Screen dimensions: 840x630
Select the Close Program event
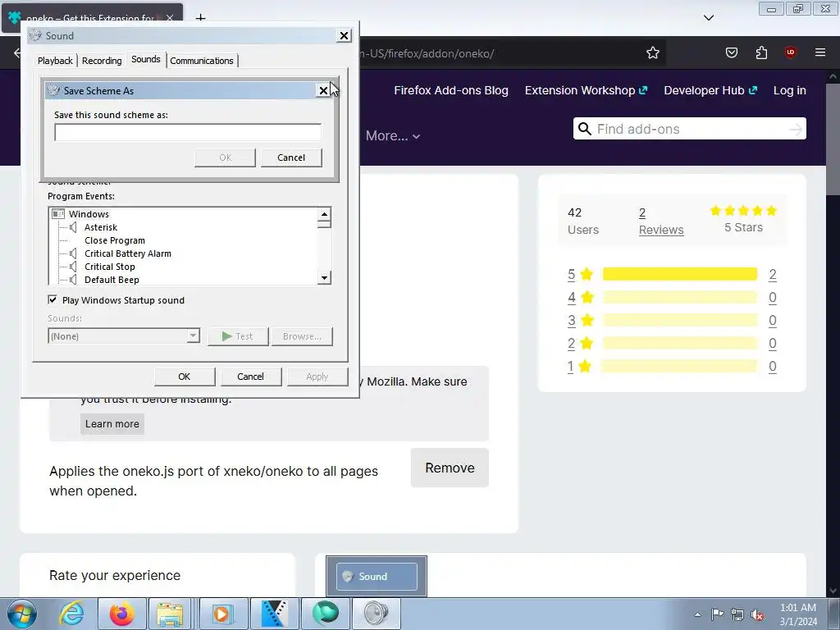click(x=115, y=240)
